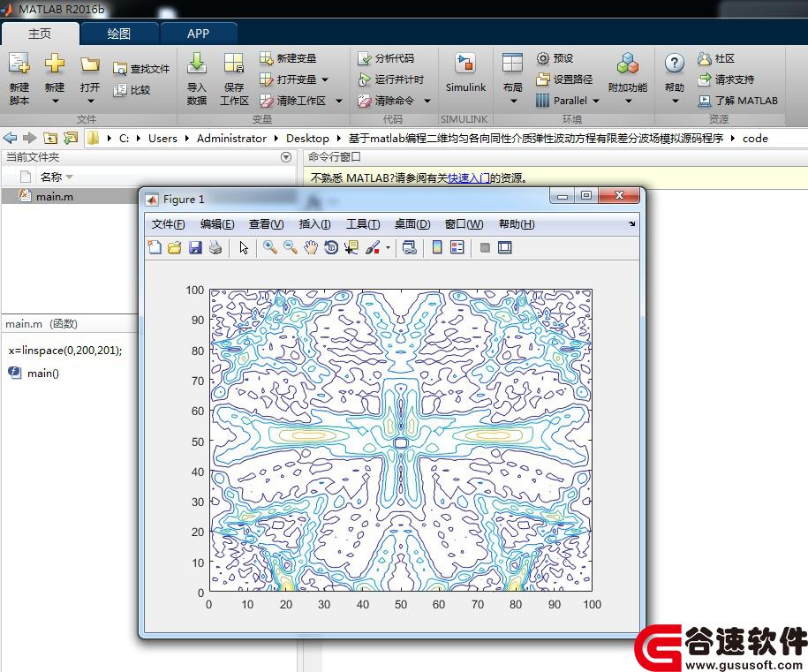
Task: Open Preferences (预设) in ribbon
Action: (x=555, y=58)
